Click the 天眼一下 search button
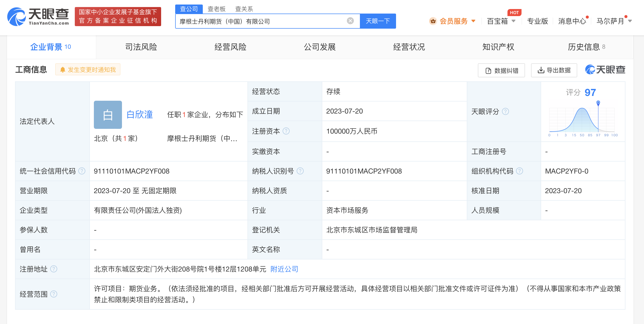This screenshot has width=644, height=324. coord(378,21)
